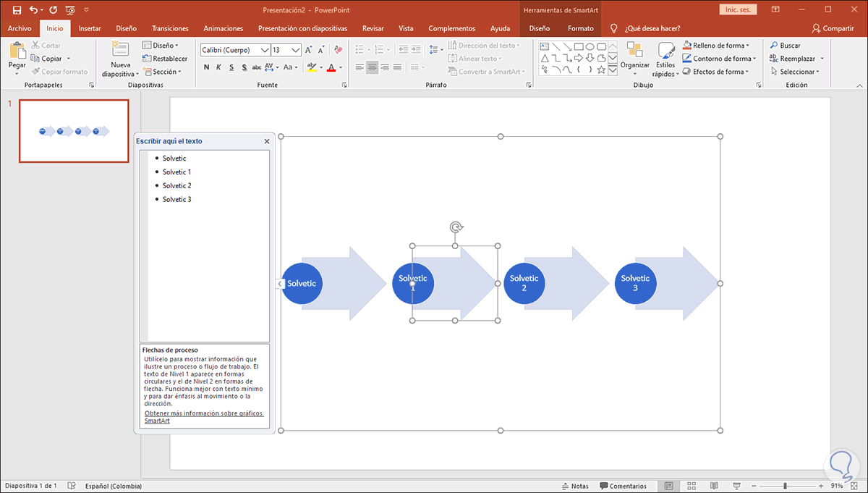Click the Inic. ses. sign-in button

click(x=739, y=9)
